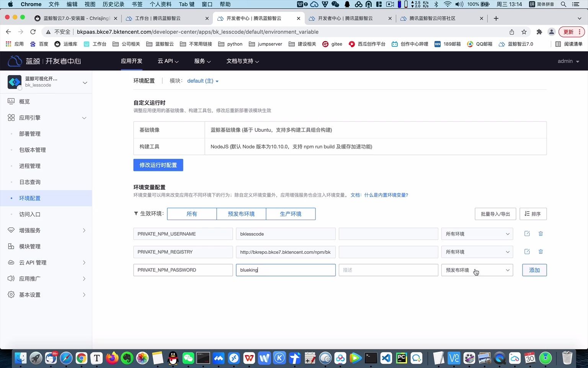Open Safari from the Dock
Viewport: 588px width, 368px height.
point(66,358)
